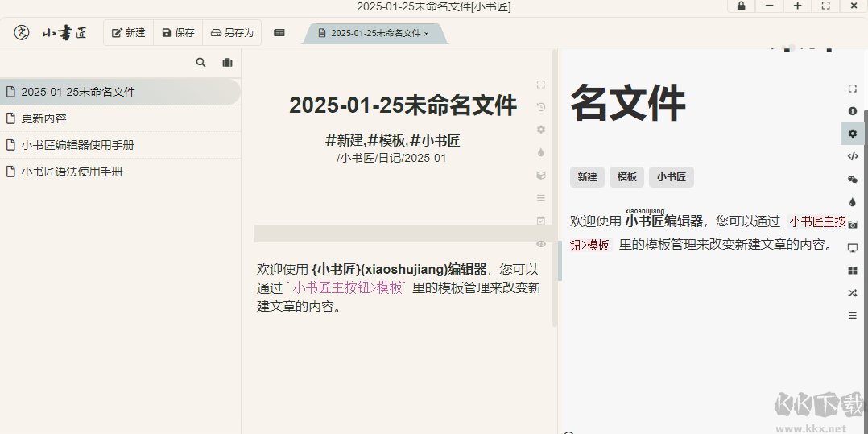This screenshot has width=868, height=434.
Task: Open file search in the sidebar
Action: tap(201, 63)
